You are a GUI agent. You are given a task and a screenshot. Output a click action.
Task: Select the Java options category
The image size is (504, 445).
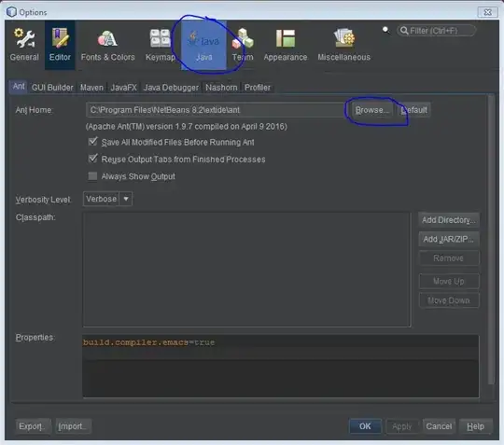coord(203,45)
